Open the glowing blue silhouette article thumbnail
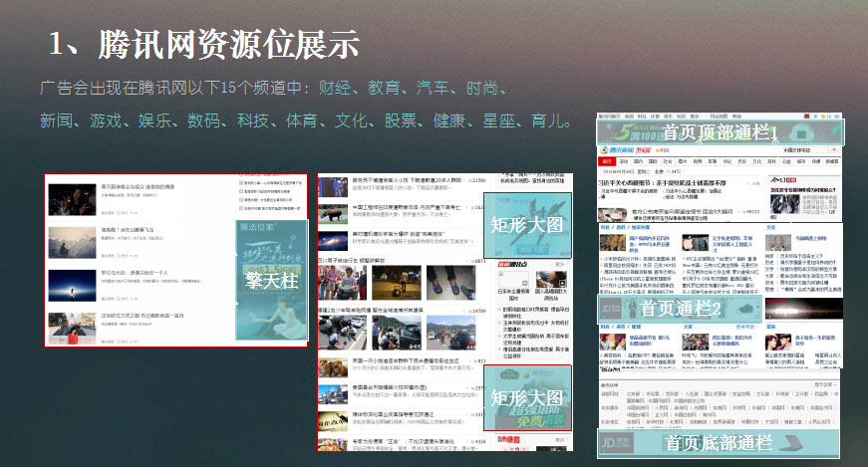The image size is (868, 467). [73, 284]
